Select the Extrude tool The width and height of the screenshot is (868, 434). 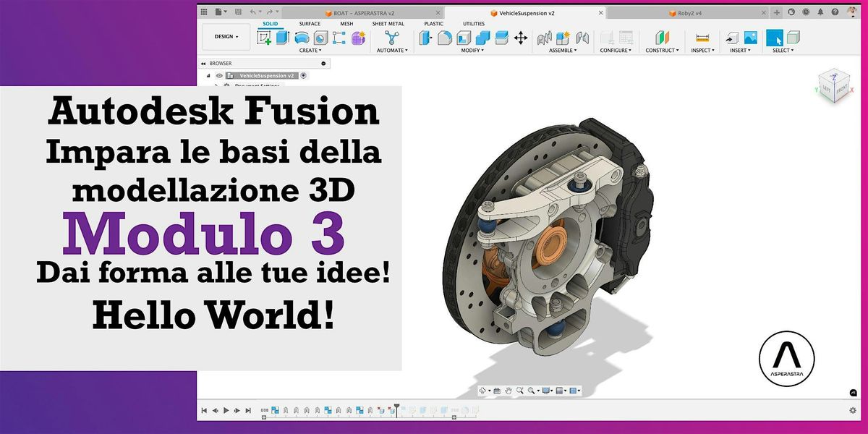[x=283, y=38]
